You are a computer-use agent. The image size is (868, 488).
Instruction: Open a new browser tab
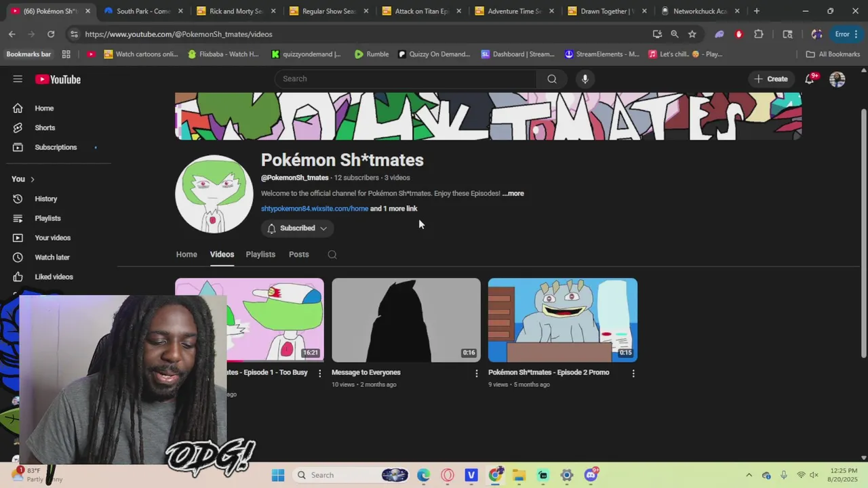756,11
